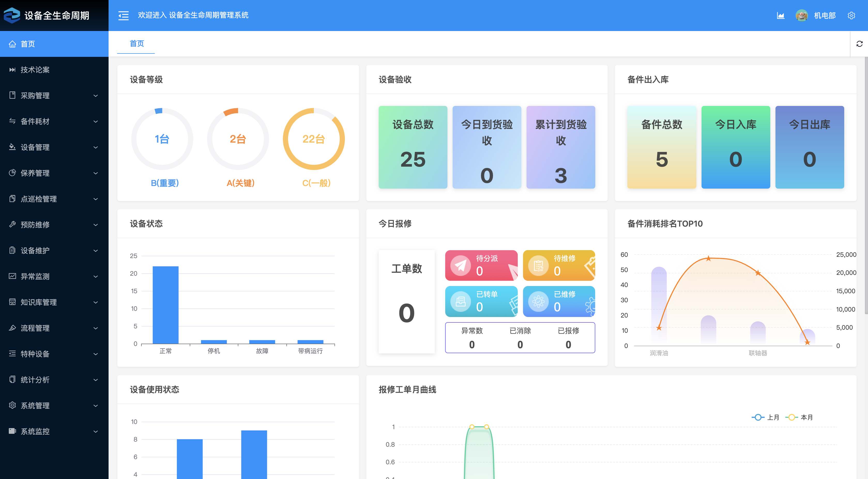Image resolution: width=868 pixels, height=479 pixels.
Task: Toggle 本月 series in chart legend
Action: click(x=799, y=417)
